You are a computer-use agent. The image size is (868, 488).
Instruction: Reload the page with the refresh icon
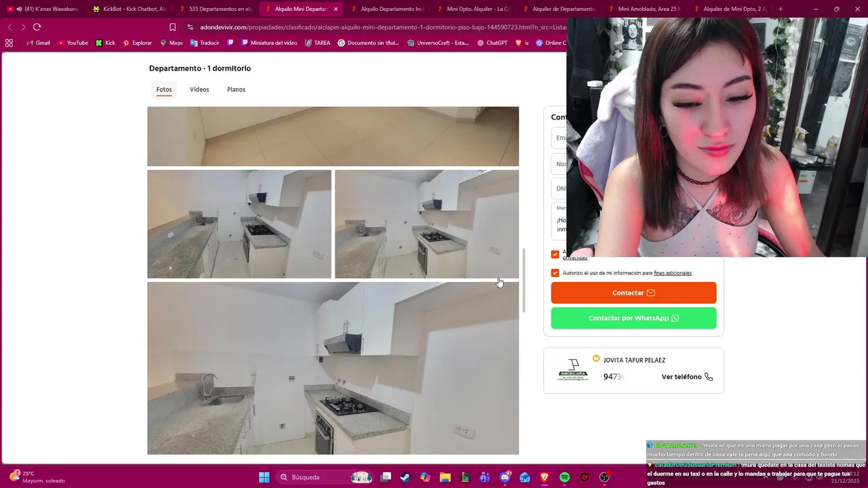(37, 27)
